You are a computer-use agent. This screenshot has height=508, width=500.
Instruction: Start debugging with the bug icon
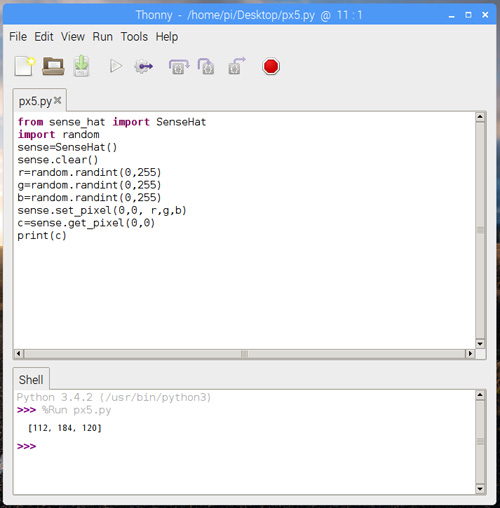click(x=144, y=66)
